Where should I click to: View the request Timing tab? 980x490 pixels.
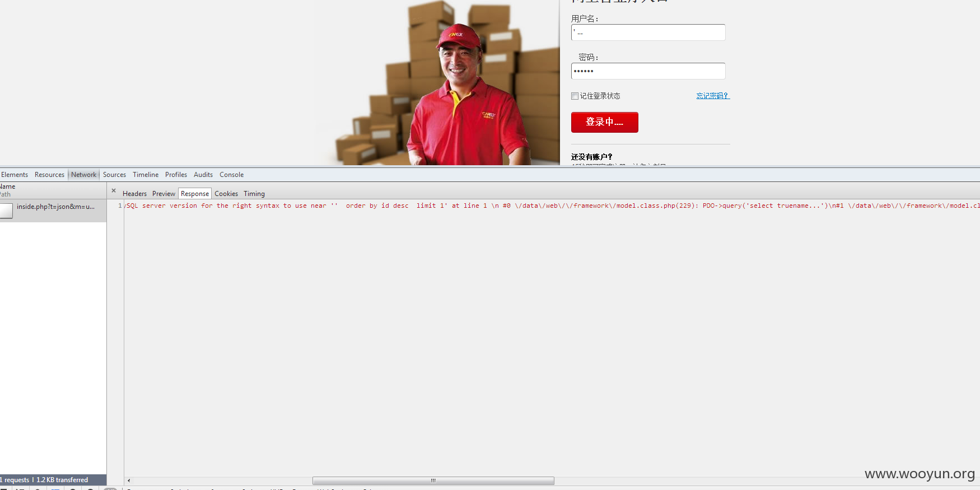click(x=254, y=194)
